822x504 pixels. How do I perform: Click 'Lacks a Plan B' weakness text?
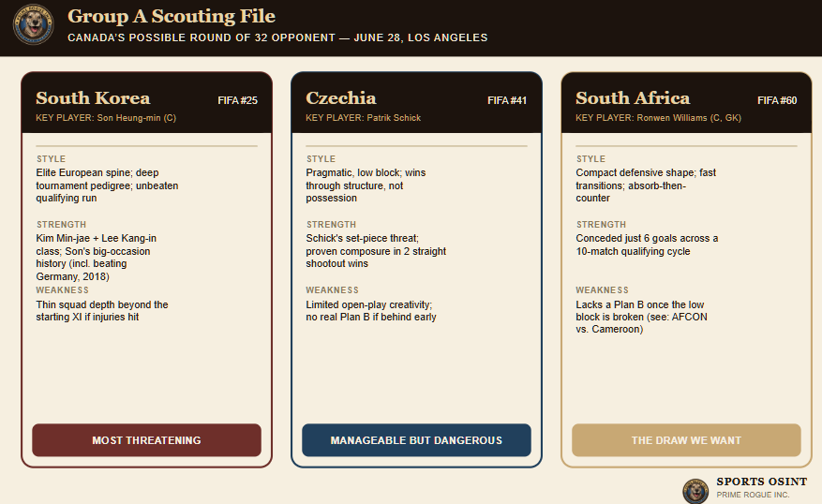click(x=641, y=317)
